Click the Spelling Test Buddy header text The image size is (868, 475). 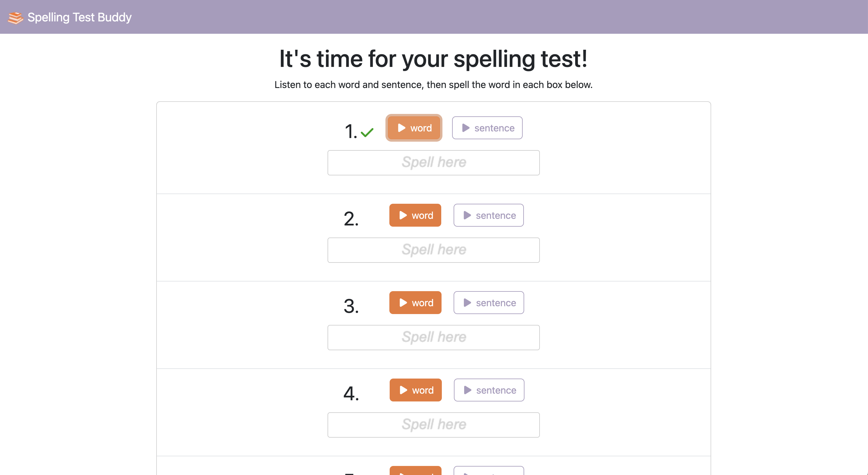[x=80, y=17]
